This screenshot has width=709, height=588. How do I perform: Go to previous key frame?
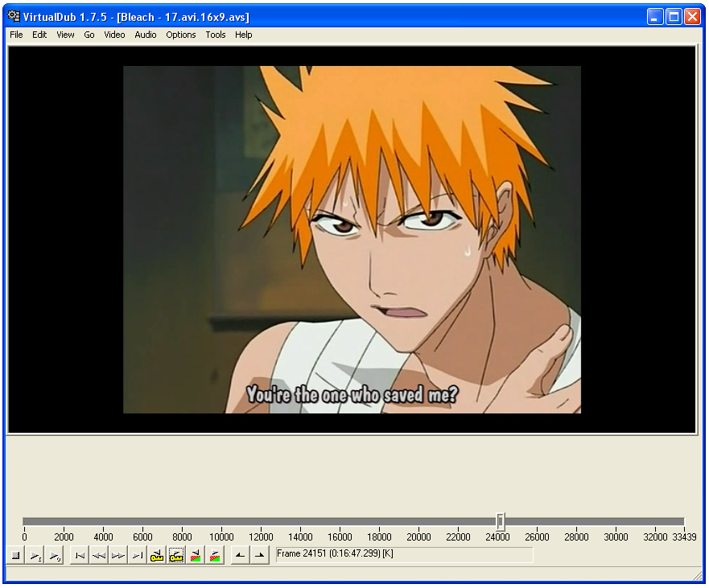point(157,556)
